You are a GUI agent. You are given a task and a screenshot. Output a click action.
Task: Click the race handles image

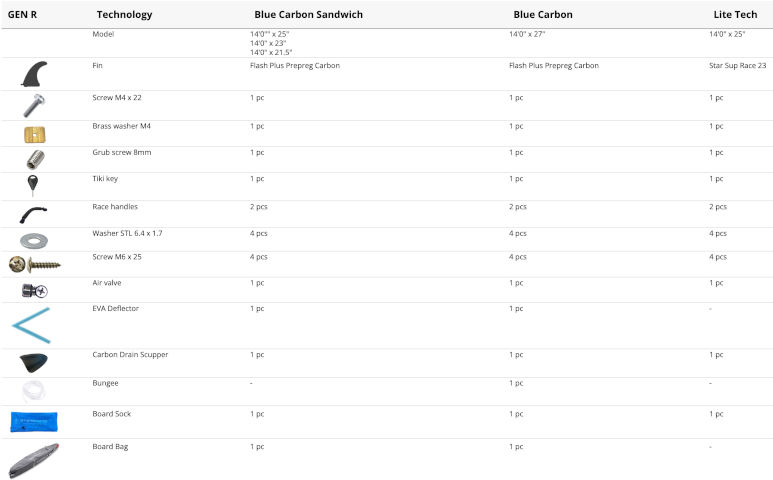(34, 213)
